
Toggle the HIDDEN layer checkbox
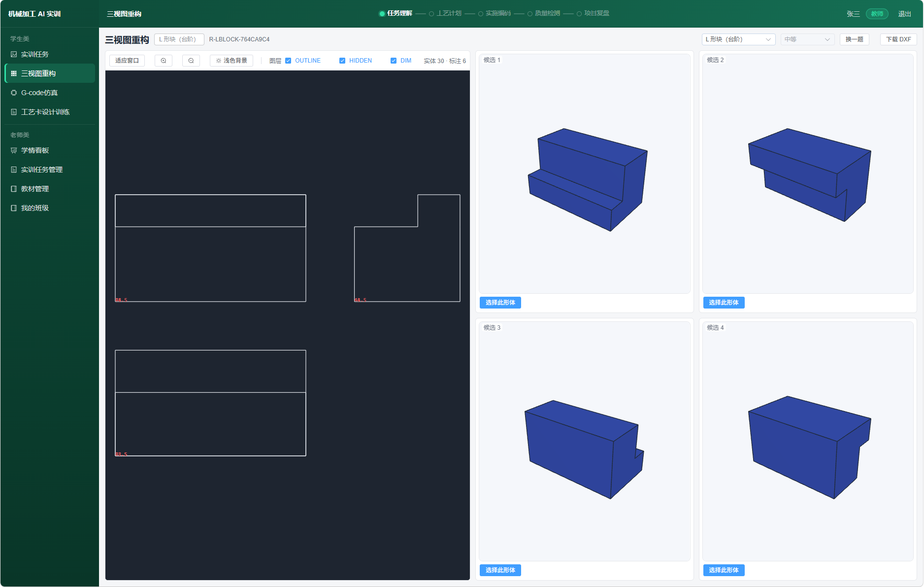pos(342,61)
